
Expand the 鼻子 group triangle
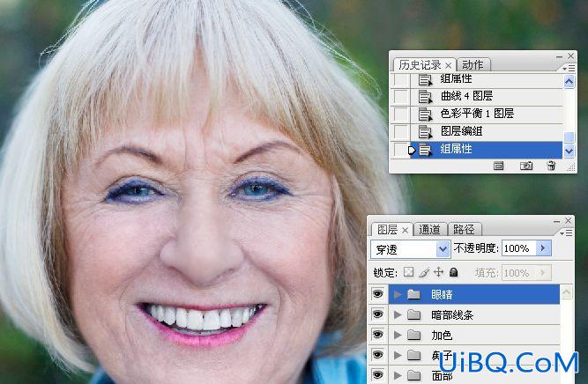click(x=398, y=355)
